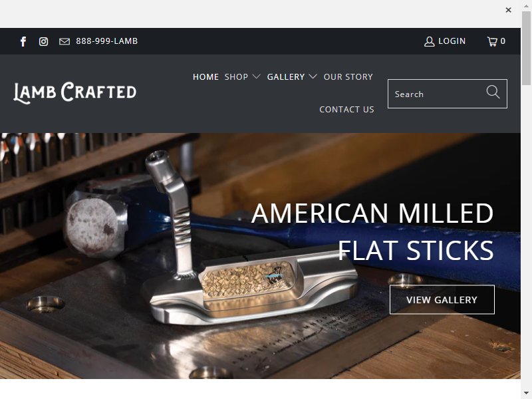Viewport: 532px width, 399px height.
Task: Click the search magnifying glass icon
Action: 493,92
